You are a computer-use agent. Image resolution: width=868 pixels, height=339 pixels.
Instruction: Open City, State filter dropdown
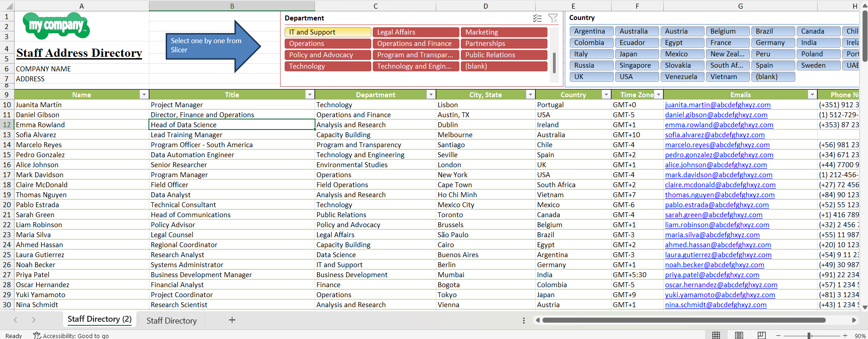coord(530,95)
